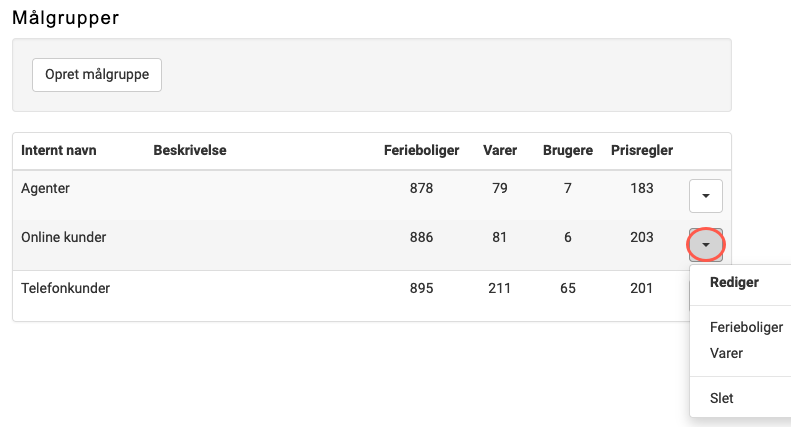Click the Beskrivelse column header

click(190, 150)
